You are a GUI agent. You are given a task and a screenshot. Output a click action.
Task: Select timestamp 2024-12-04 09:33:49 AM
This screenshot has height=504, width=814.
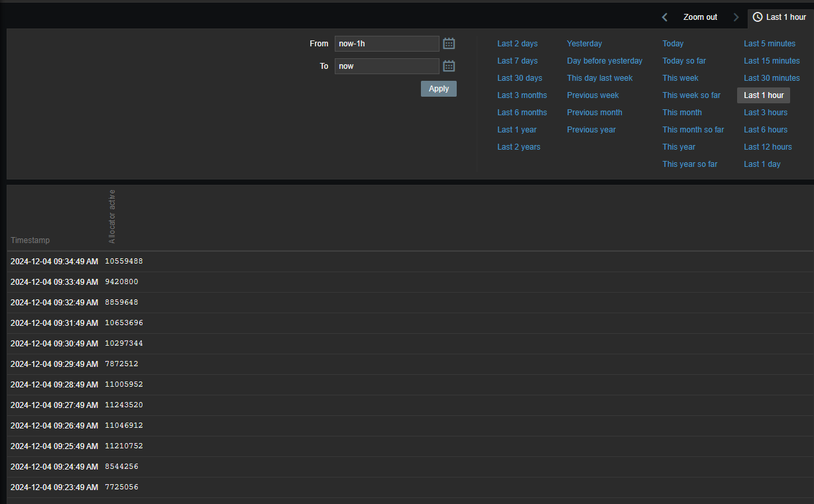(54, 282)
